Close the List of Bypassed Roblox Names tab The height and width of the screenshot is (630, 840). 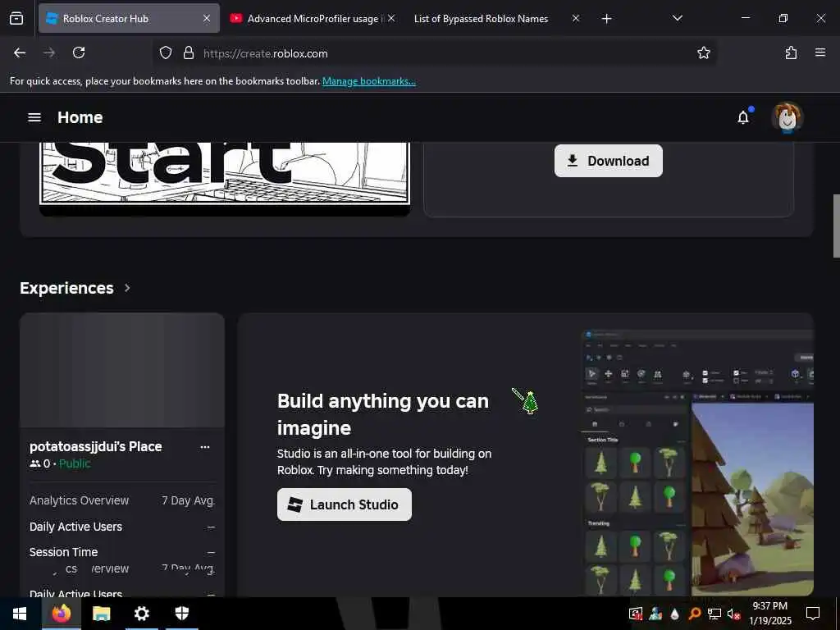pos(575,18)
